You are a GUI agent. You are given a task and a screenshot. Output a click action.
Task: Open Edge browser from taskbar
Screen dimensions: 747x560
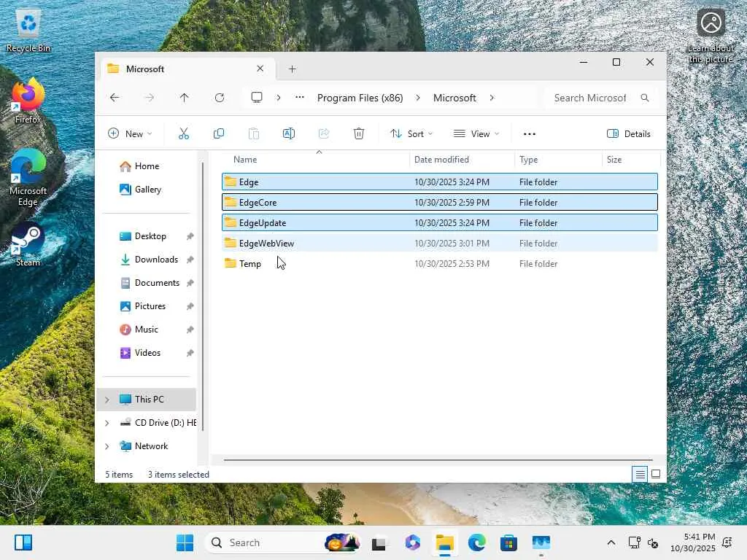tap(476, 542)
